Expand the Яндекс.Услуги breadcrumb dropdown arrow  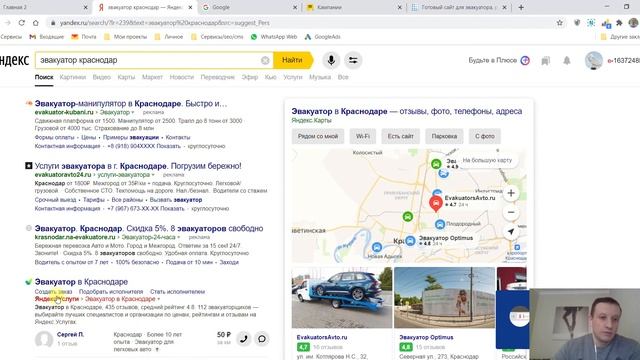point(158,299)
